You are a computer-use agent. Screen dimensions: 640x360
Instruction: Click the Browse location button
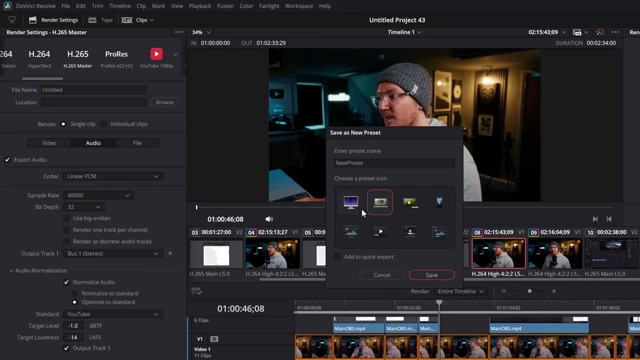tap(164, 102)
